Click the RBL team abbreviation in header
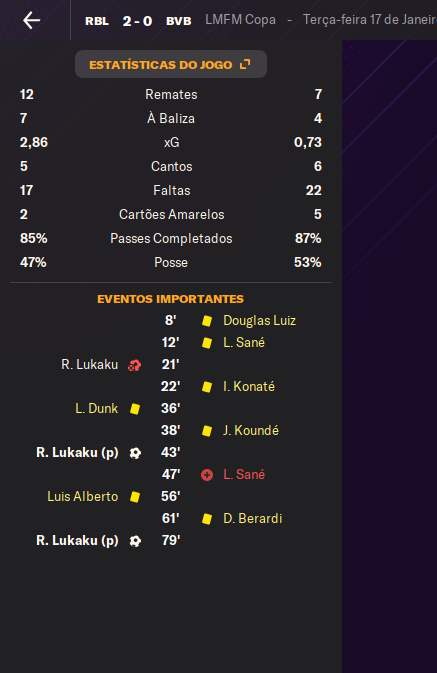This screenshot has height=673, width=437. 97,21
